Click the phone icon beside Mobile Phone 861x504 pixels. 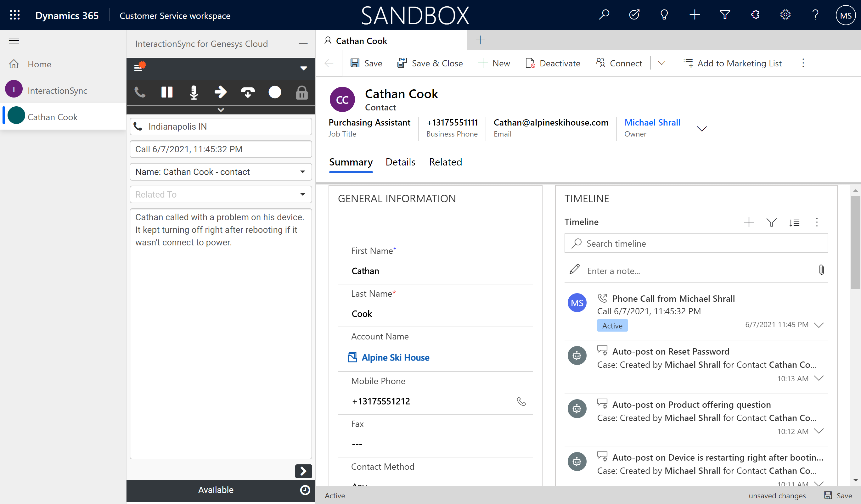point(521,401)
